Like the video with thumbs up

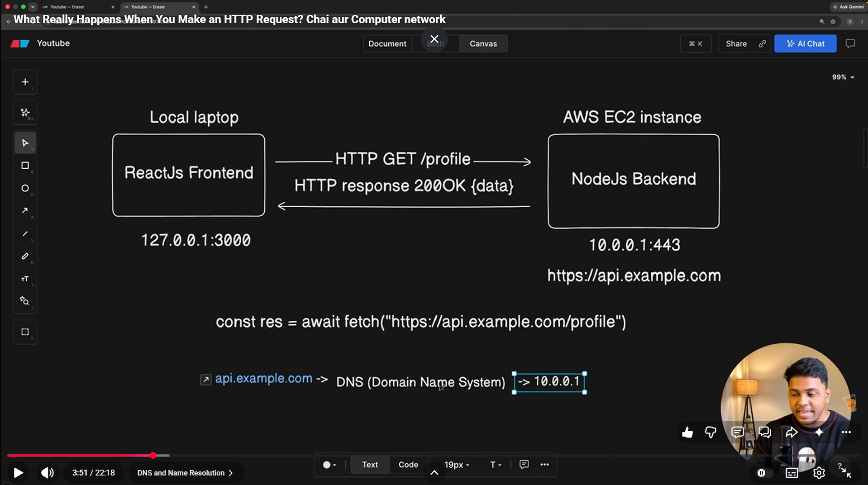[x=687, y=433]
